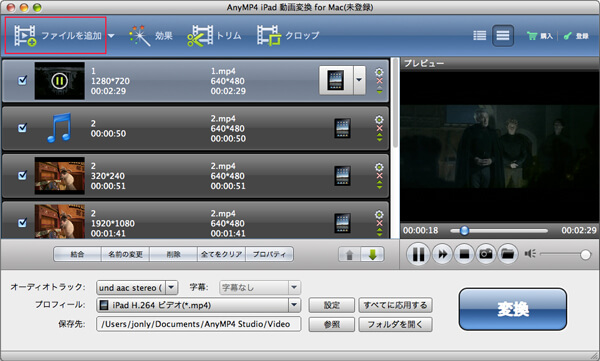Open settings gear for the 1920*1080 video row
Screen dimensions: 600x361
point(379,214)
